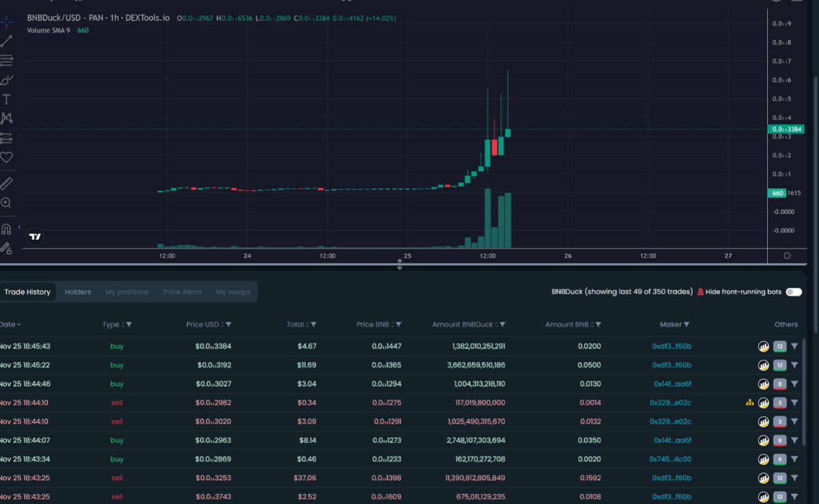Click filter icon on $37.06 sell row
This screenshot has height=504, width=819.
(794, 477)
